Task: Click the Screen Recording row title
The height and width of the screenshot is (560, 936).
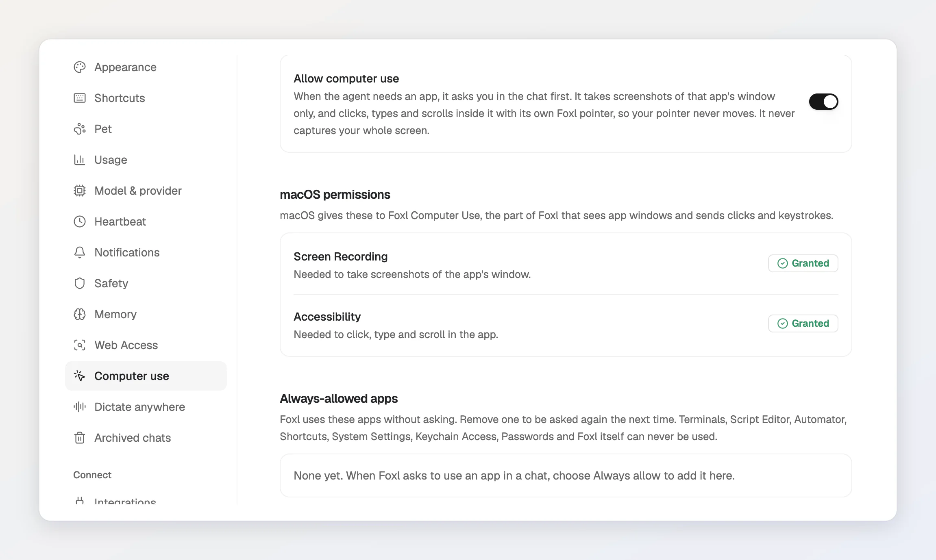Action: pos(341,256)
